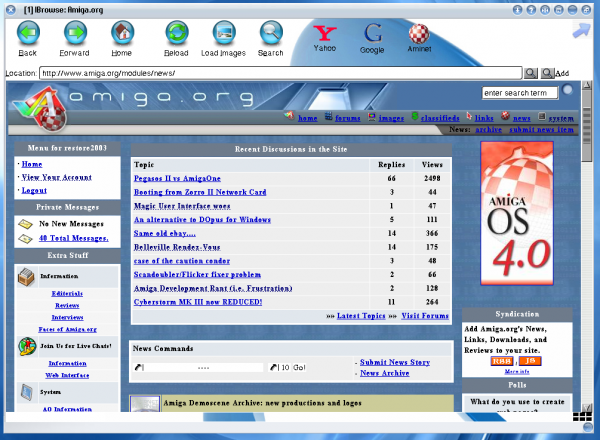Open the Editorials sidebar link

coord(67,293)
